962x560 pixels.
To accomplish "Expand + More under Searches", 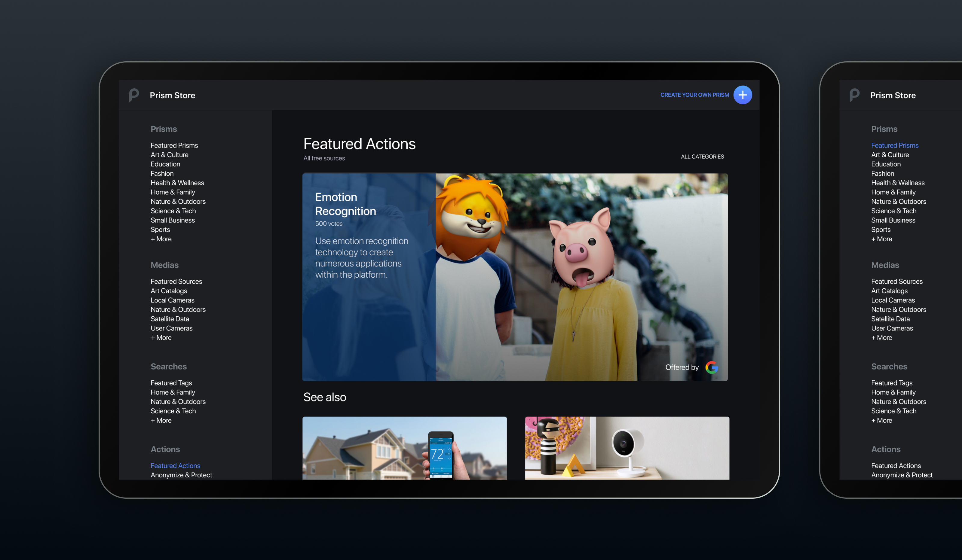I will (161, 420).
